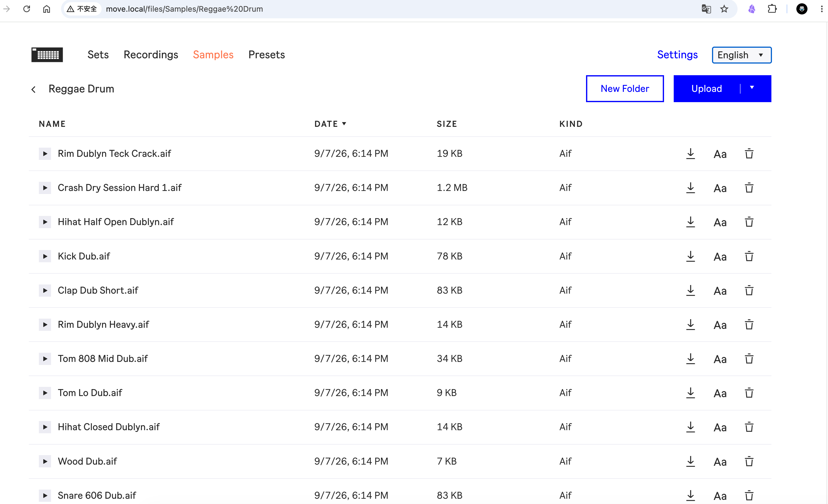Rename Crash Dry Session Hard 1.aif
The image size is (828, 504).
click(720, 188)
